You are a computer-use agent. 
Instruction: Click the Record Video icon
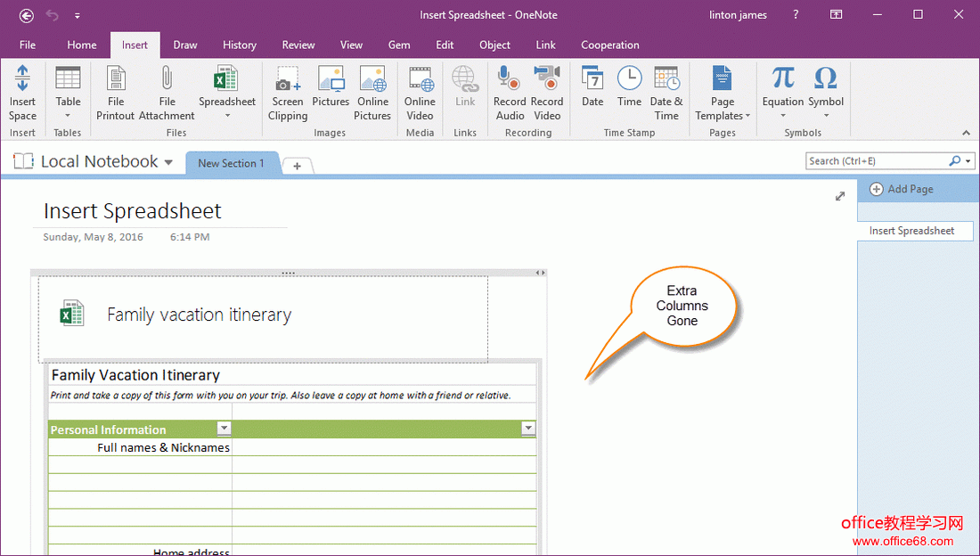(547, 78)
